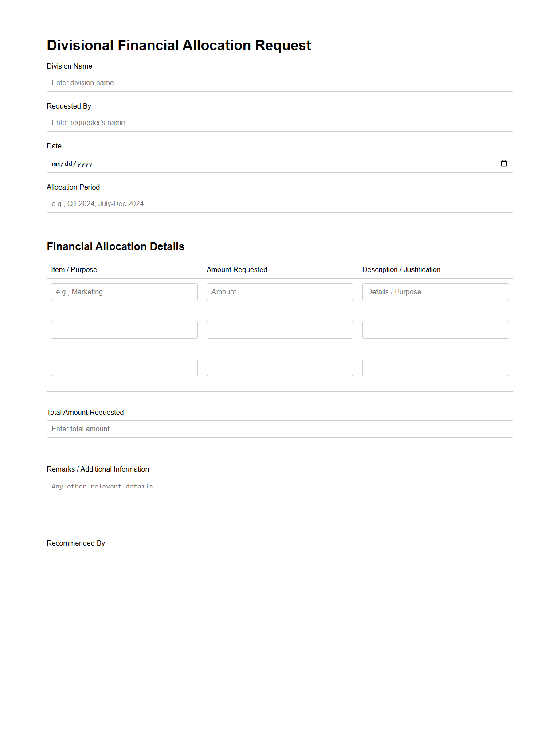Click the 'Details / Purpose' description field
The image size is (560, 742).
click(x=435, y=292)
